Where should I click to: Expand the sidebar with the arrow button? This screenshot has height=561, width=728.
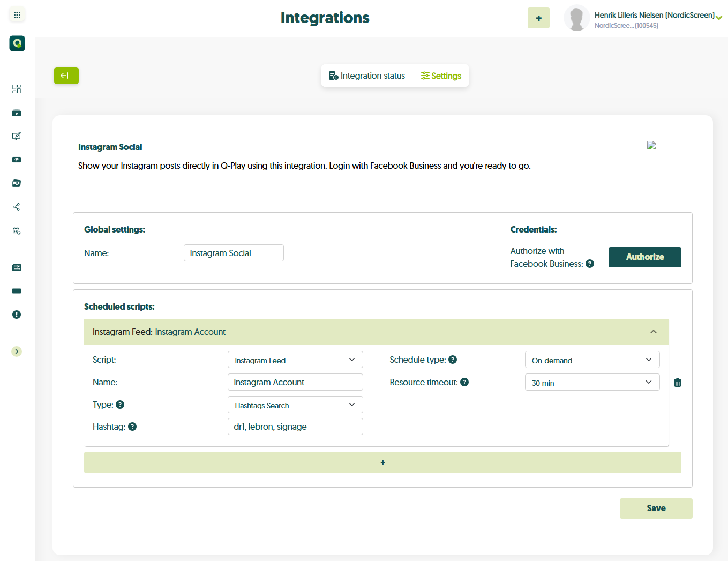[x=17, y=351]
